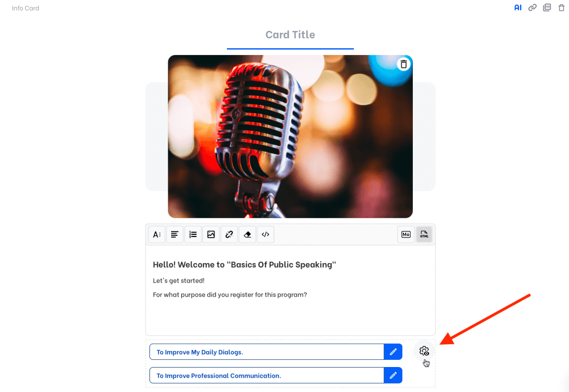
Task: Click the hyperlink icon in editor toolbar
Action: pos(229,234)
